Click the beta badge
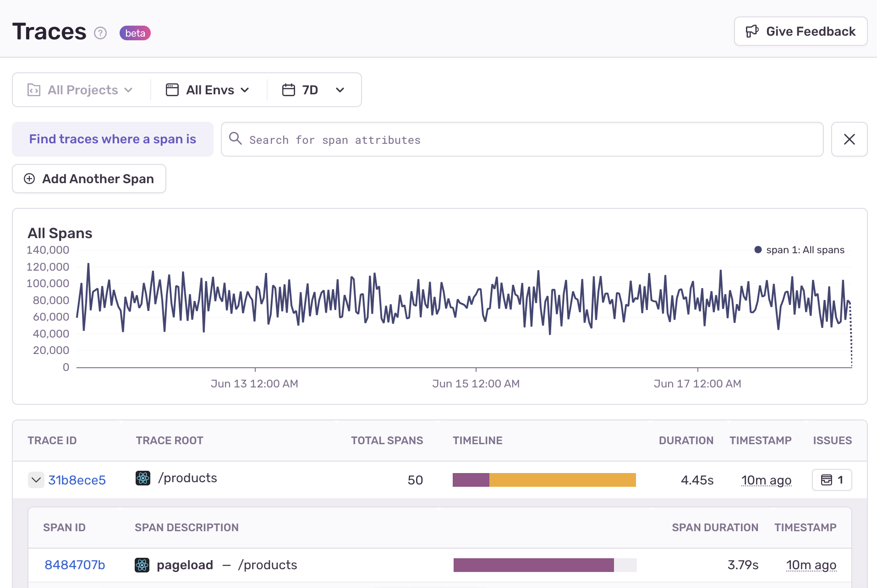 coord(135,33)
